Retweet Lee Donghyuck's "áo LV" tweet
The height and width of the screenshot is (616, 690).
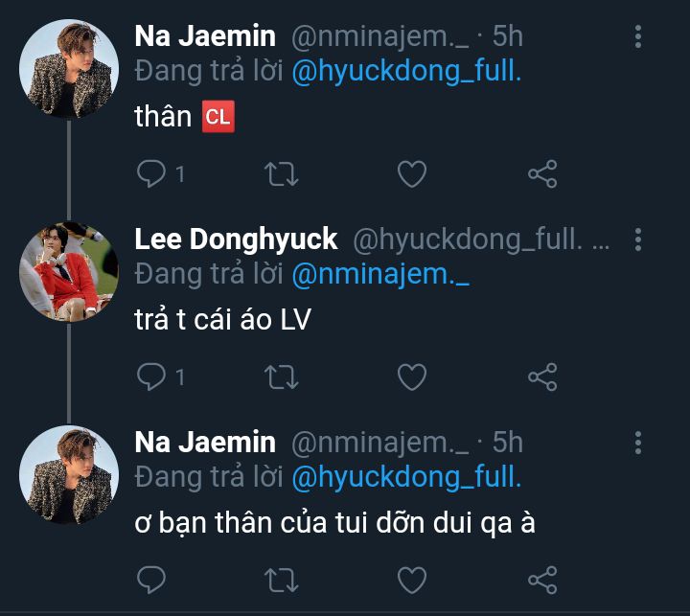(282, 376)
